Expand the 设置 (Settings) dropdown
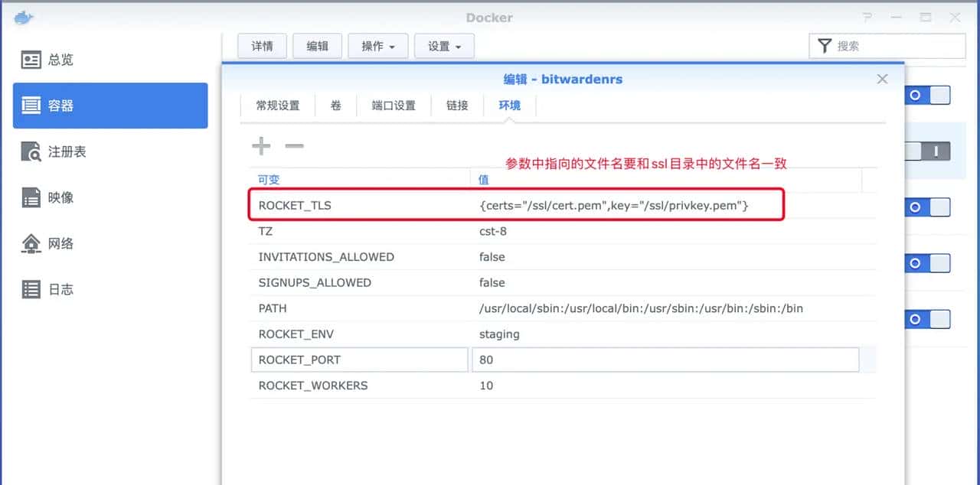The image size is (980, 485). click(x=444, y=45)
